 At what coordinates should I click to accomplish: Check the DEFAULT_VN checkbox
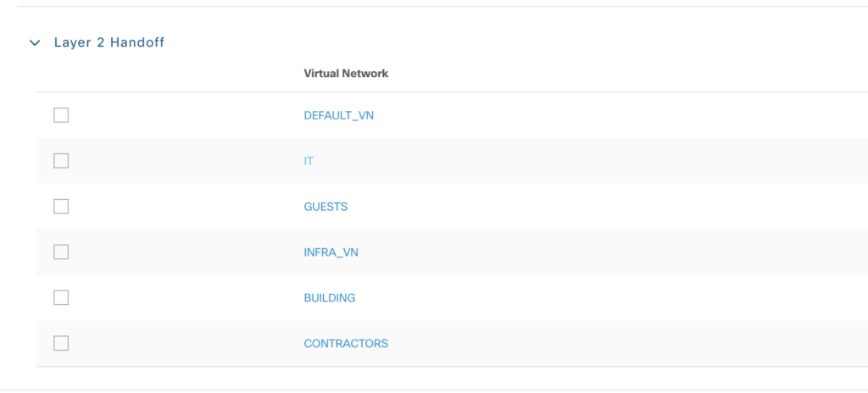tap(61, 115)
